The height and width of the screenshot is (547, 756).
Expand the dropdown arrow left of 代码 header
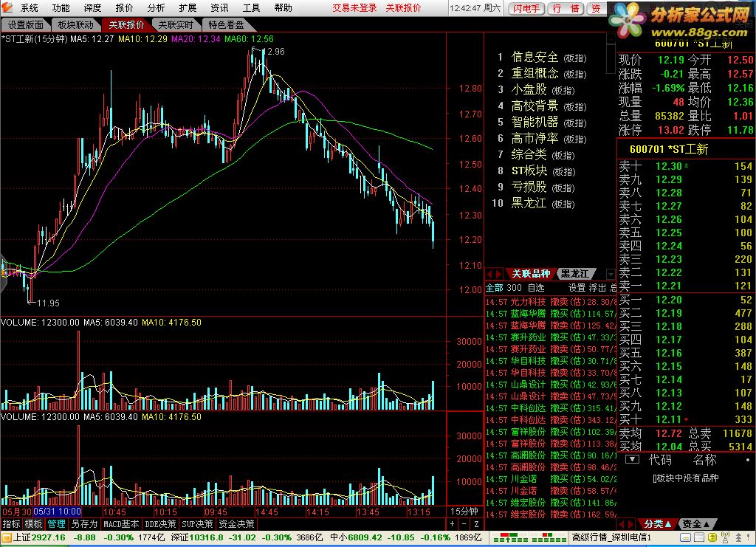click(x=632, y=459)
